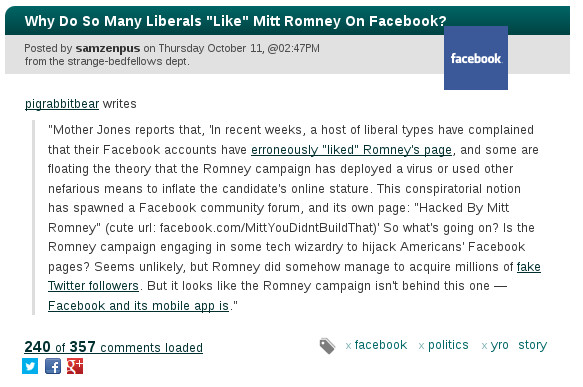Remove the facebook tag using its x

(x=348, y=346)
